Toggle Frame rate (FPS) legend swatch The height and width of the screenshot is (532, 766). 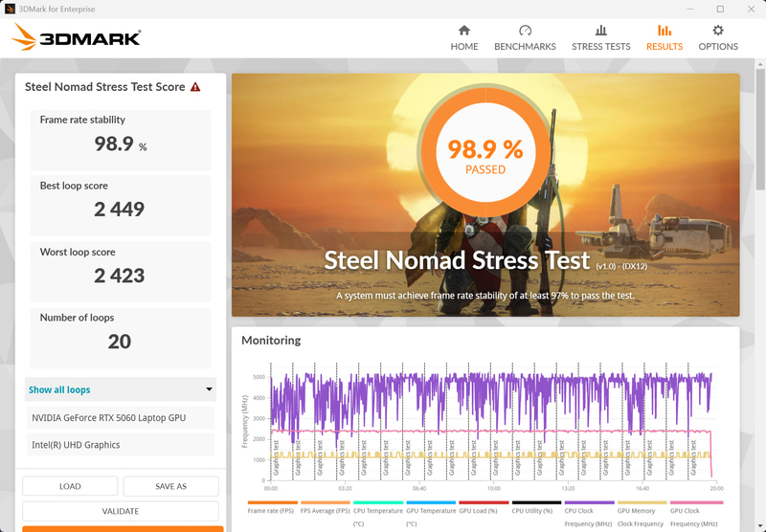(x=272, y=502)
